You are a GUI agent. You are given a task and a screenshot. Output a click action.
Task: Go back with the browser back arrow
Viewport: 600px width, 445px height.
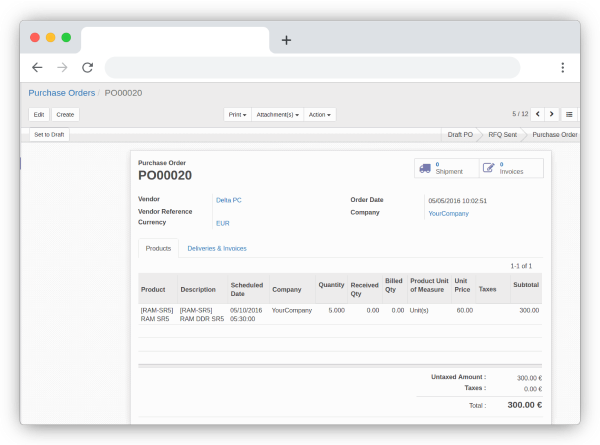pos(37,68)
